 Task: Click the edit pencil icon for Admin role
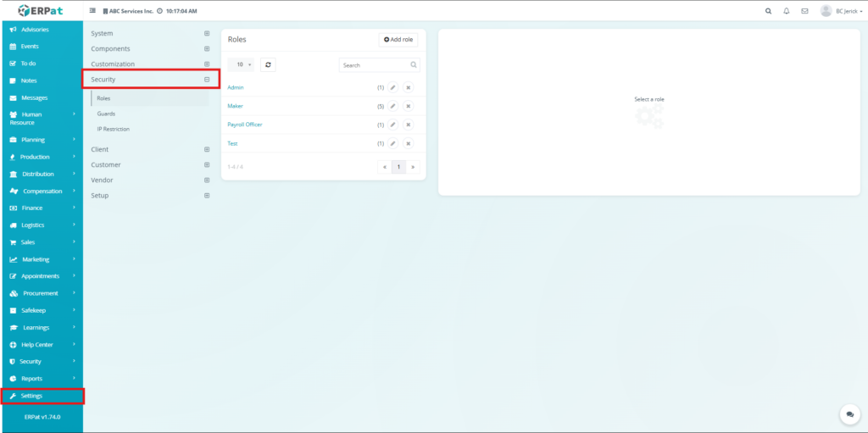(392, 87)
